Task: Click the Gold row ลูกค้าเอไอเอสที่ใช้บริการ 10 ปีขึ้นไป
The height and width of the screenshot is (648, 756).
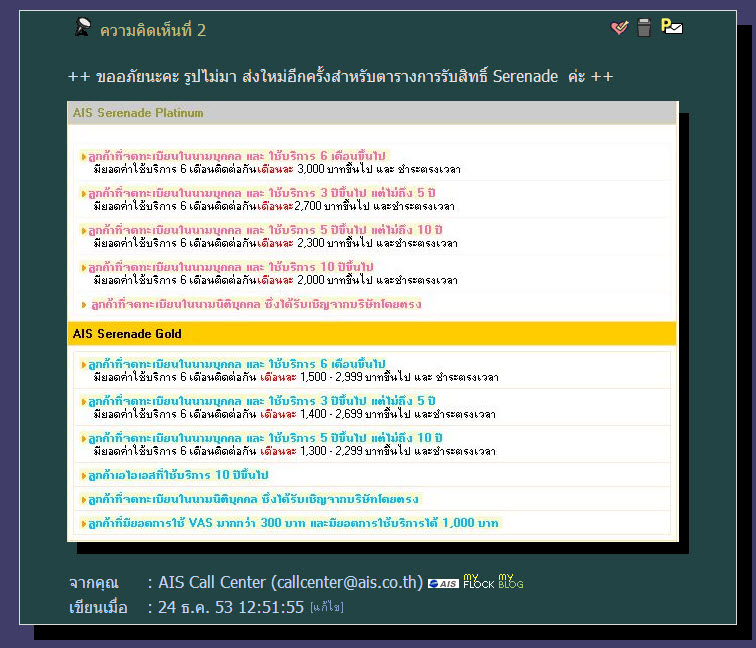Action: click(372, 475)
